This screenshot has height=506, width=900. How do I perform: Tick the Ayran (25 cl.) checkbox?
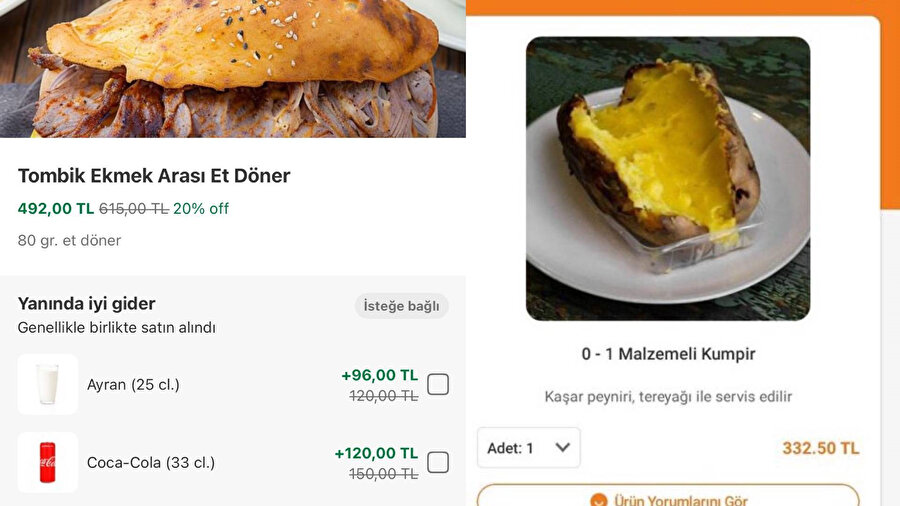[x=438, y=385]
